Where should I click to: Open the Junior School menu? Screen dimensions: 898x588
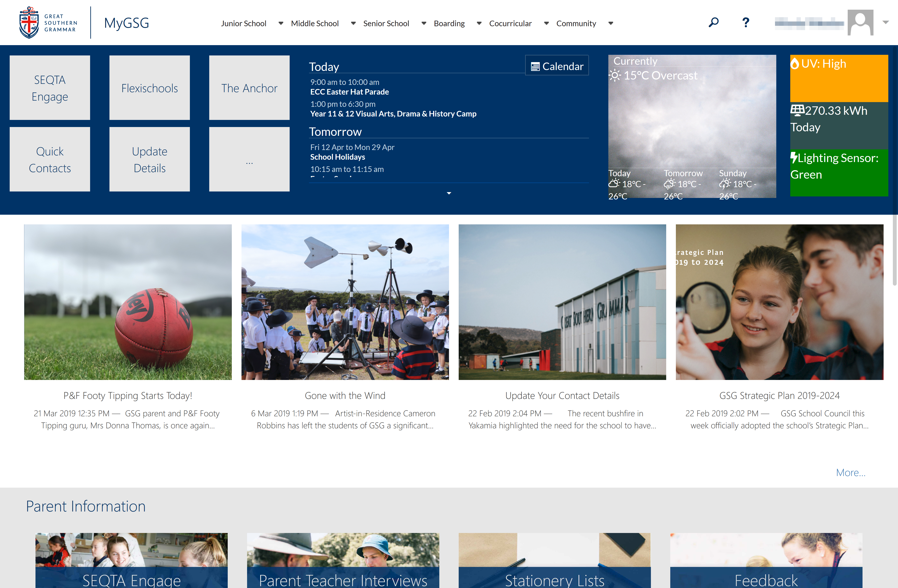(x=243, y=23)
